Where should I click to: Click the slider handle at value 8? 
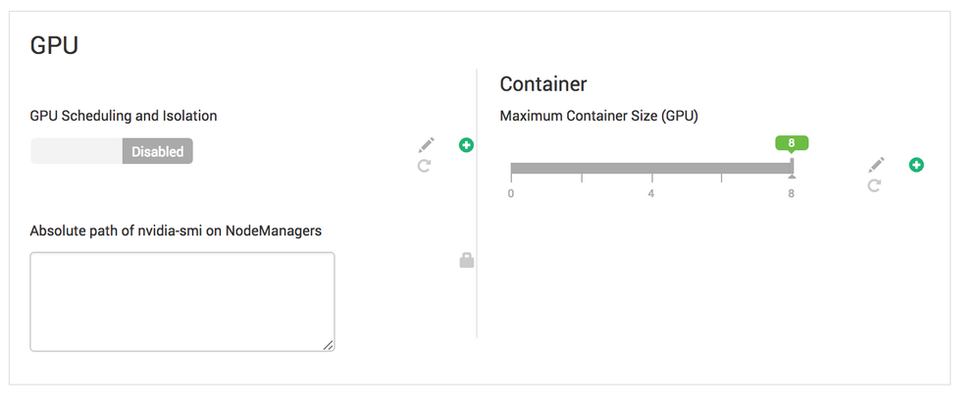pos(793,169)
